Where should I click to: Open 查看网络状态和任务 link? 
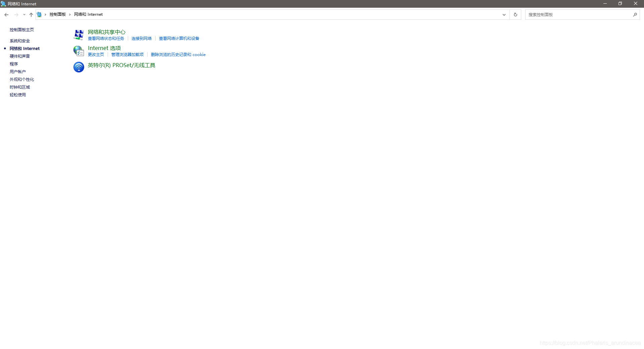tap(106, 39)
